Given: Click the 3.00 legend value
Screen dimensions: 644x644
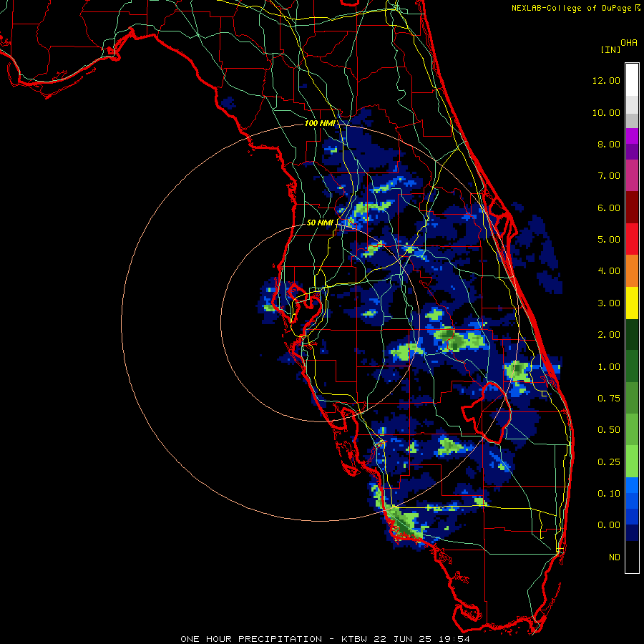Looking at the screenshot, I should tap(609, 303).
